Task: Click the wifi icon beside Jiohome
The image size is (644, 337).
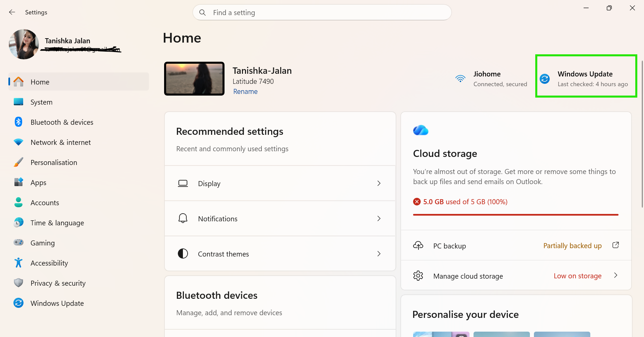Action: tap(460, 79)
